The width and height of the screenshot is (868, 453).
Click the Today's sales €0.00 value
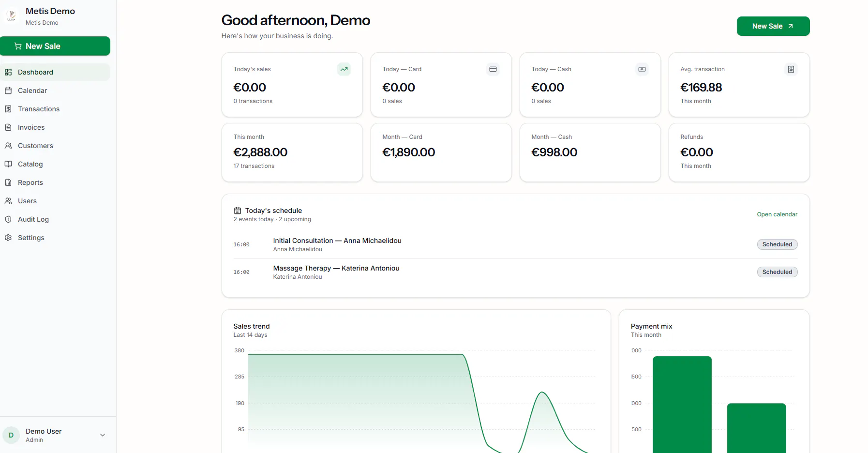(250, 88)
